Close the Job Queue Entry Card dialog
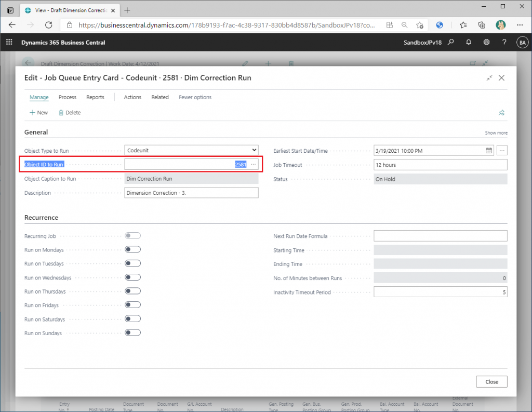Viewport: 532px width, 412px height. 501,78
